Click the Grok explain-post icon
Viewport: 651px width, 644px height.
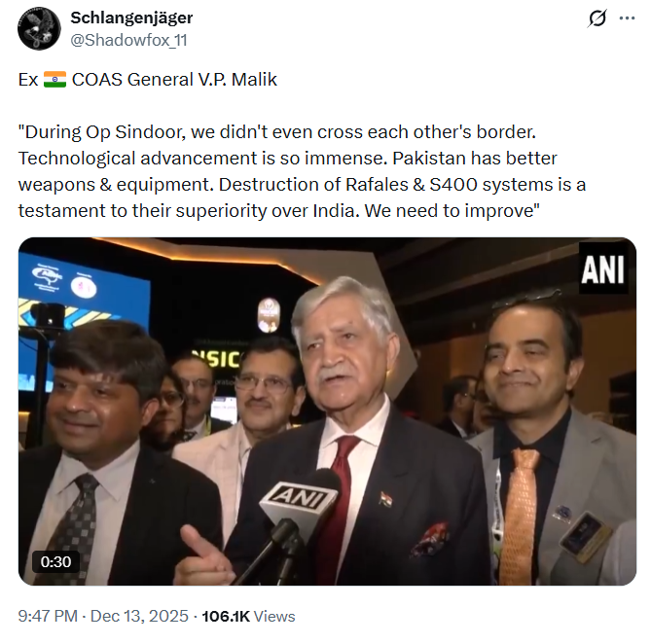click(597, 18)
